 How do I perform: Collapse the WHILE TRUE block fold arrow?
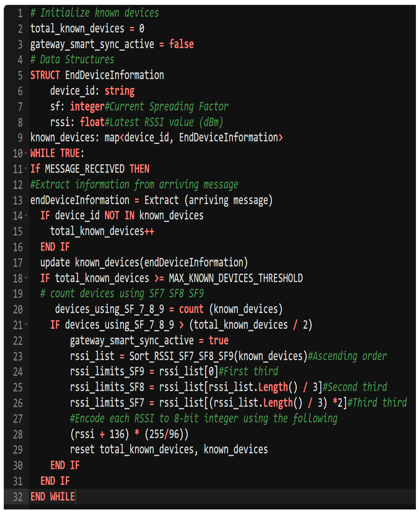pos(26,153)
